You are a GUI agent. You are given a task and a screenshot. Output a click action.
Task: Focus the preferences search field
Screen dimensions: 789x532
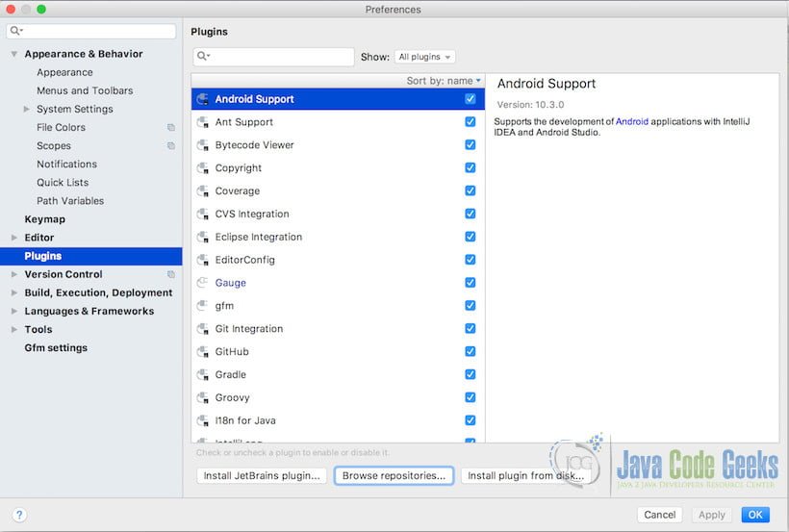91,31
